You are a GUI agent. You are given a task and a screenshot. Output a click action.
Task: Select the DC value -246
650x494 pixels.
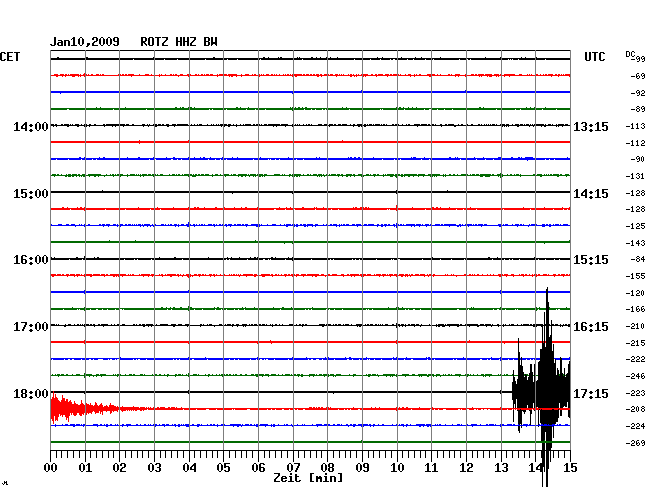click(635, 376)
